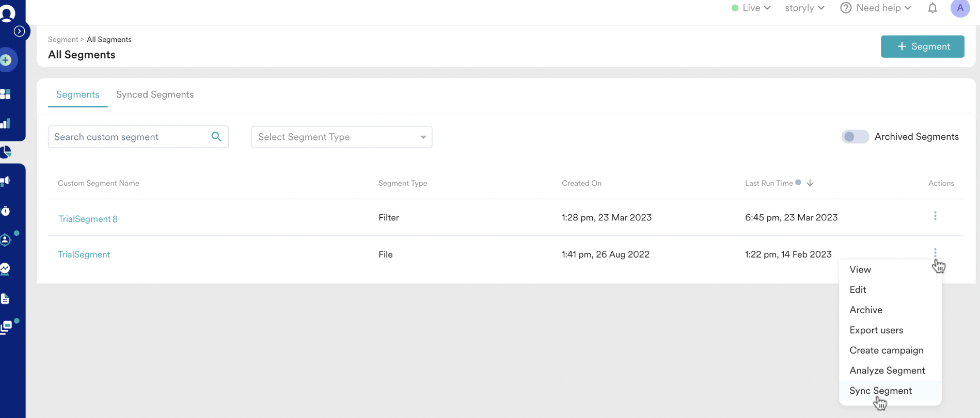
Task: Open the bar chart analytics icon
Action: [x=6, y=123]
